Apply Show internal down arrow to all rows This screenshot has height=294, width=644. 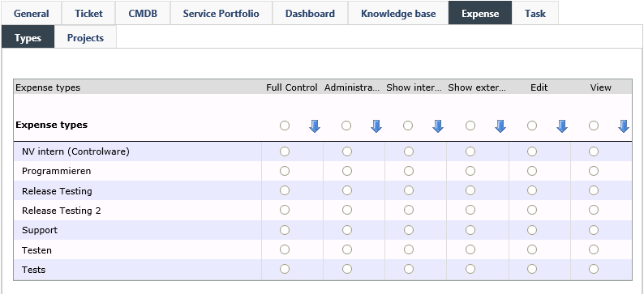[x=438, y=126]
